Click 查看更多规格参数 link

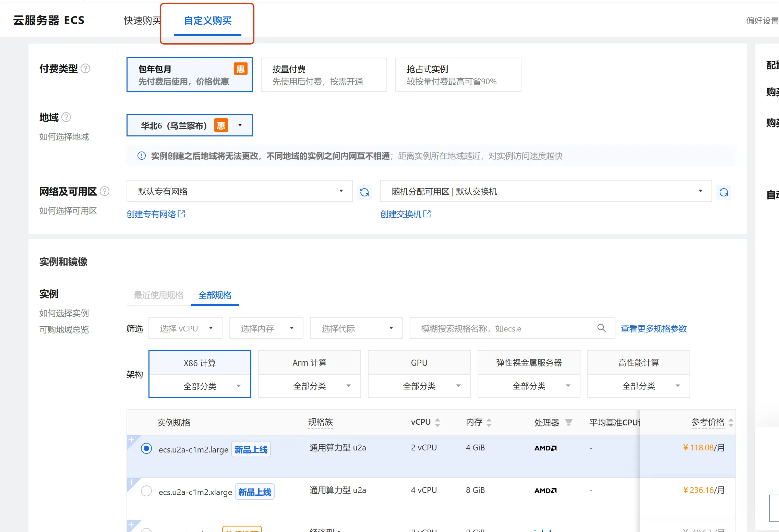coord(654,329)
